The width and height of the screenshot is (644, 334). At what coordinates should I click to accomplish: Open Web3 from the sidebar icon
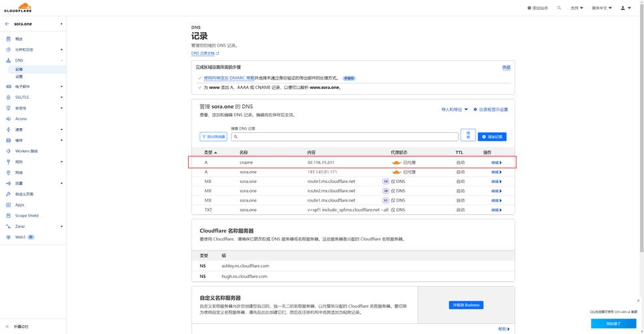coord(9,237)
